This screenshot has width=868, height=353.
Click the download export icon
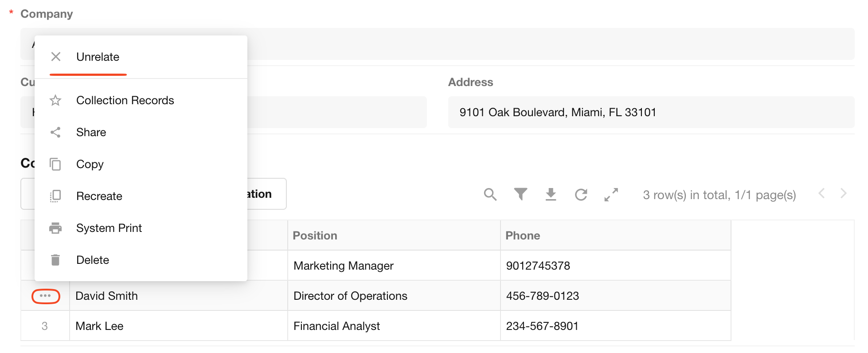click(551, 194)
